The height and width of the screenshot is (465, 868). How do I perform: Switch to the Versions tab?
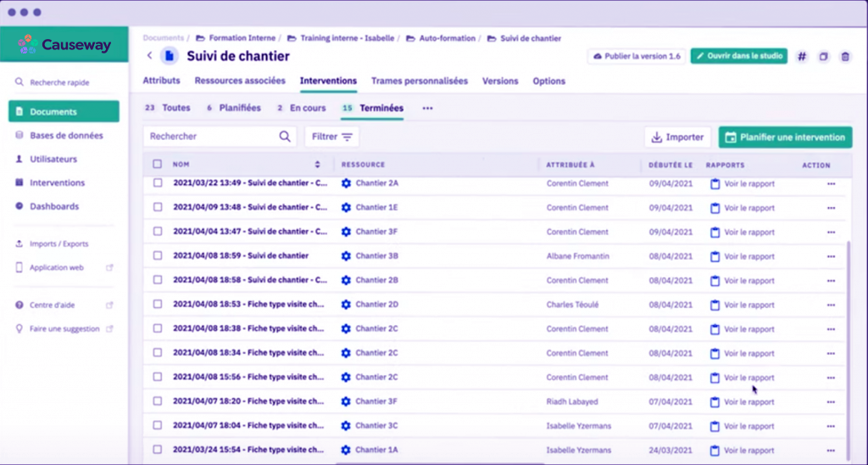tap(500, 81)
